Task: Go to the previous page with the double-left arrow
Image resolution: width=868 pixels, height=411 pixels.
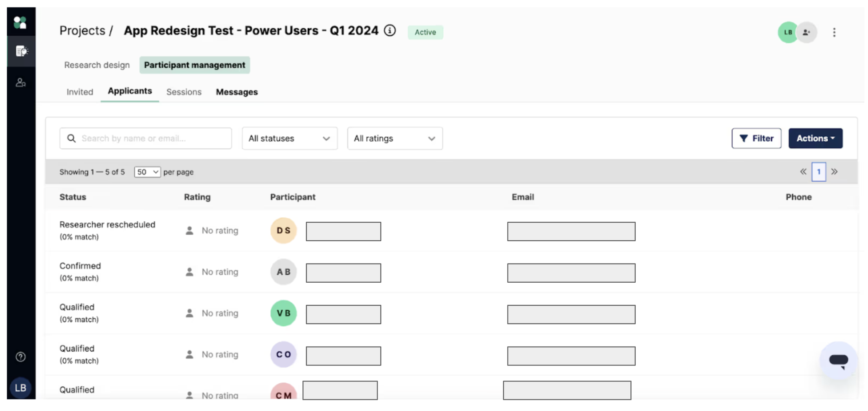Action: tap(803, 172)
